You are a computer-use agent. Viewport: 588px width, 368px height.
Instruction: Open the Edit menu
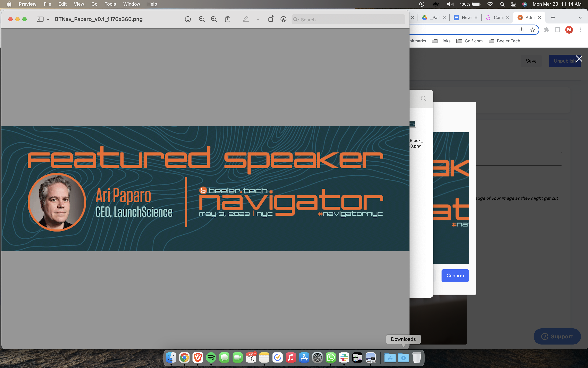(62, 4)
